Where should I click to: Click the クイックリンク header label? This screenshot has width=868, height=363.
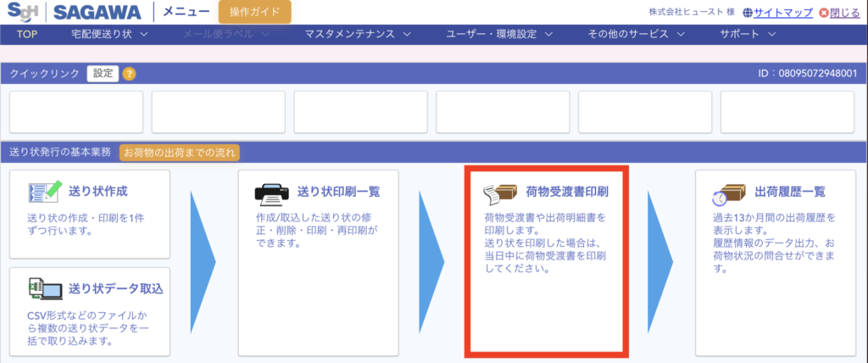coord(44,73)
